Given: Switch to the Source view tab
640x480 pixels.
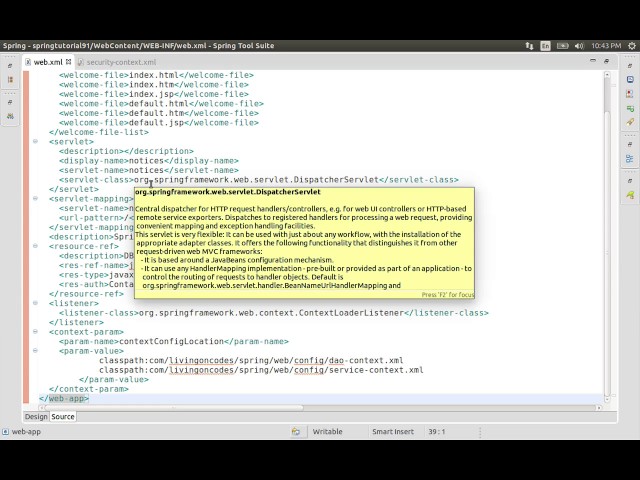Looking at the screenshot, I should (x=62, y=416).
